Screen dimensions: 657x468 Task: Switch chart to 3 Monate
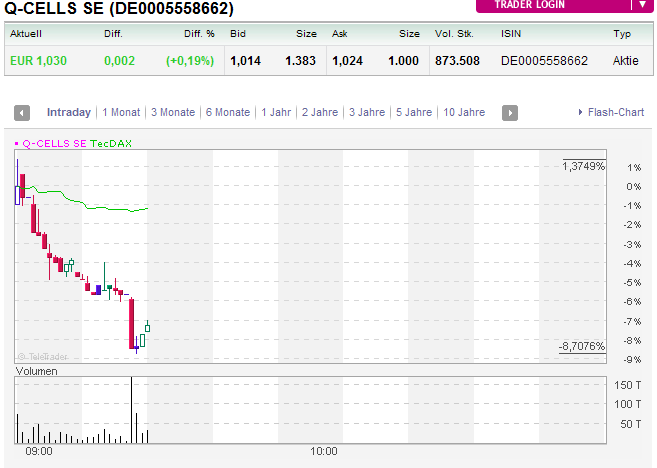(173, 112)
